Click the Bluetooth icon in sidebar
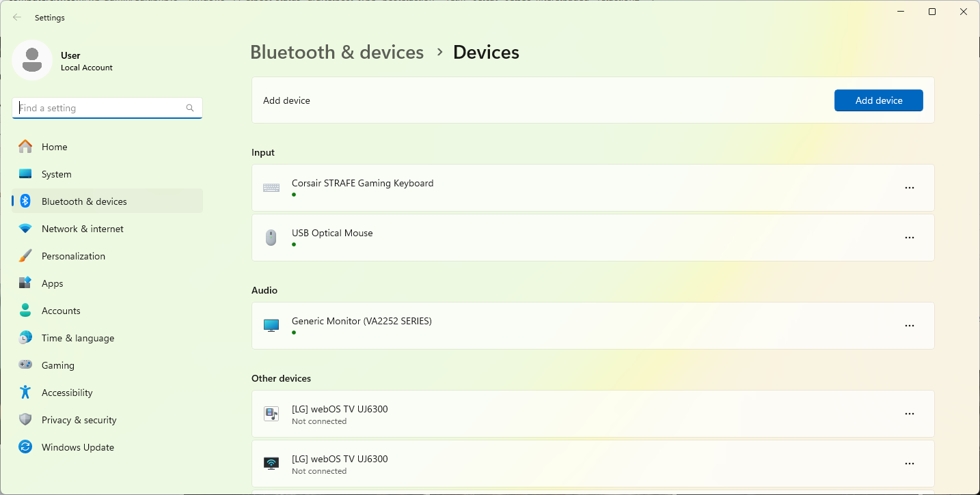 pyautogui.click(x=25, y=201)
